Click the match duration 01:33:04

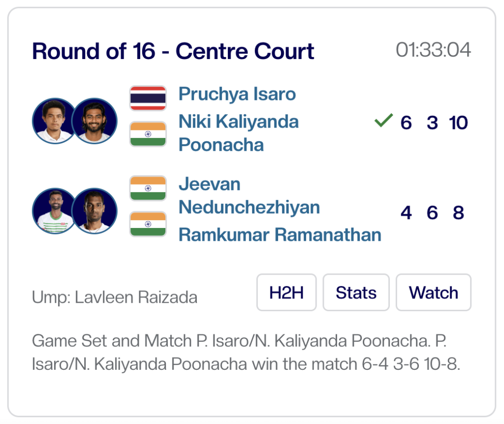(x=433, y=50)
